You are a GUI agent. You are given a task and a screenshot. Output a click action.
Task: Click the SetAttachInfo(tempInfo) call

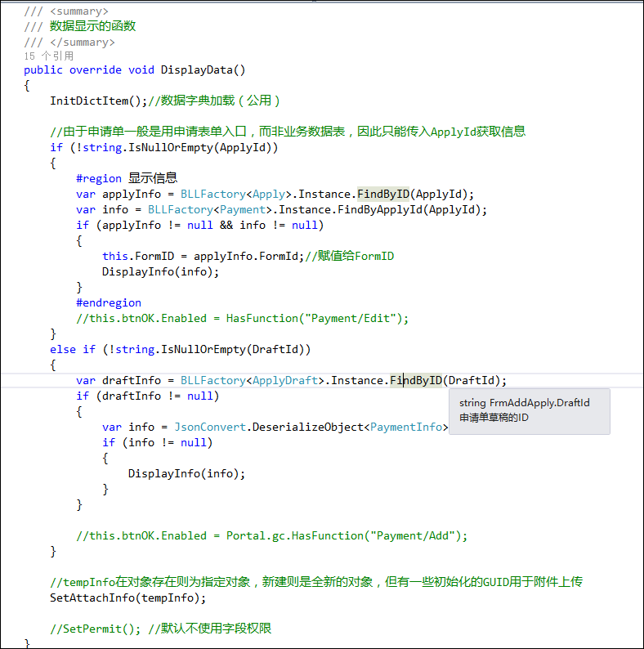click(x=127, y=598)
